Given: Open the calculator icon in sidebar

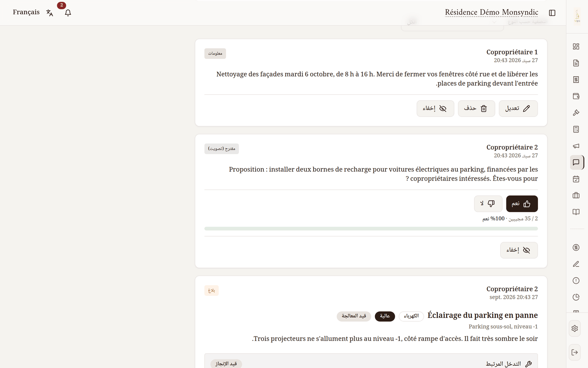Looking at the screenshot, I should [576, 129].
